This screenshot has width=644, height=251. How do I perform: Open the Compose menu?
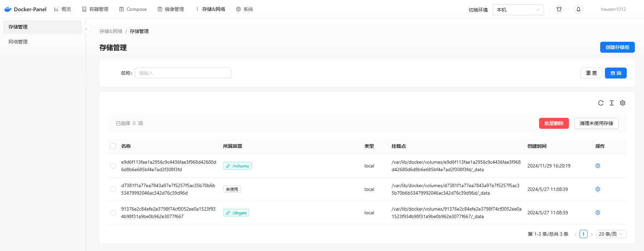coord(133,9)
